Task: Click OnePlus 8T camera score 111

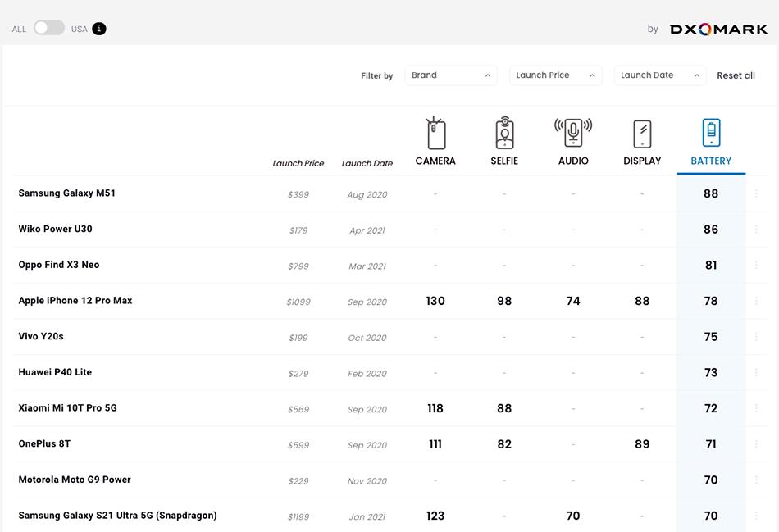Action: point(435,444)
